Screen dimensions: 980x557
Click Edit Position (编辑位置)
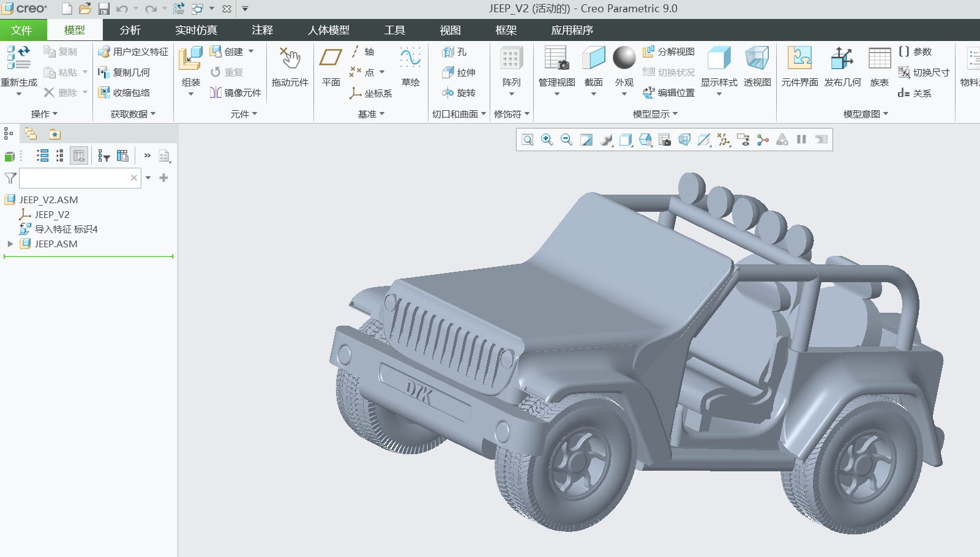click(x=668, y=92)
